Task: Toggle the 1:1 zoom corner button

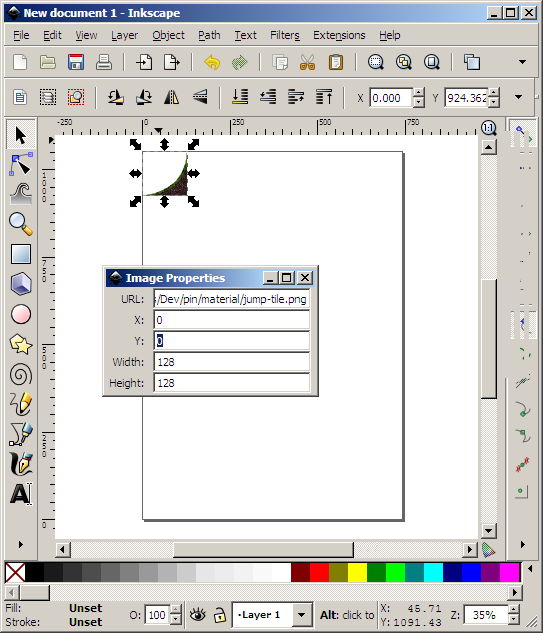Action: click(x=488, y=128)
